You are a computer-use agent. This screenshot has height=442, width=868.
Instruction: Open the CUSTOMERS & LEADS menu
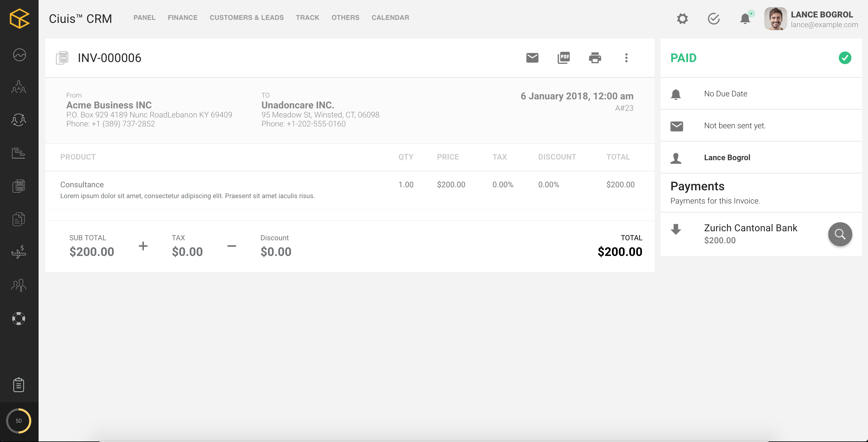pos(246,17)
